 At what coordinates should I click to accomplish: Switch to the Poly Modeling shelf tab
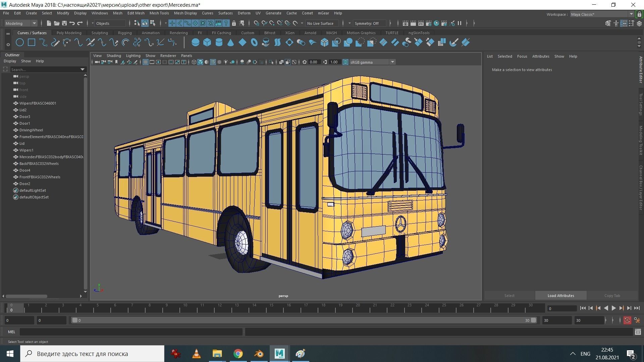coord(69,33)
